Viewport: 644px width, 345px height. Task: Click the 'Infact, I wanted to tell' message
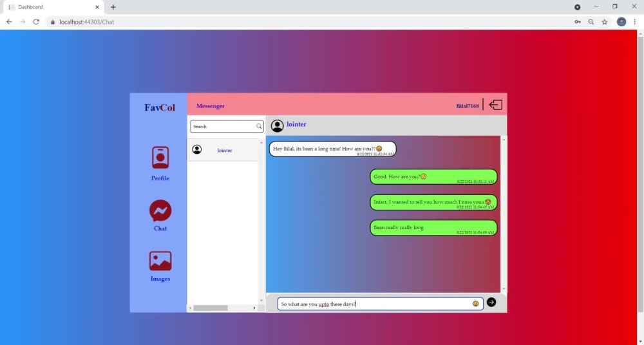pos(433,203)
